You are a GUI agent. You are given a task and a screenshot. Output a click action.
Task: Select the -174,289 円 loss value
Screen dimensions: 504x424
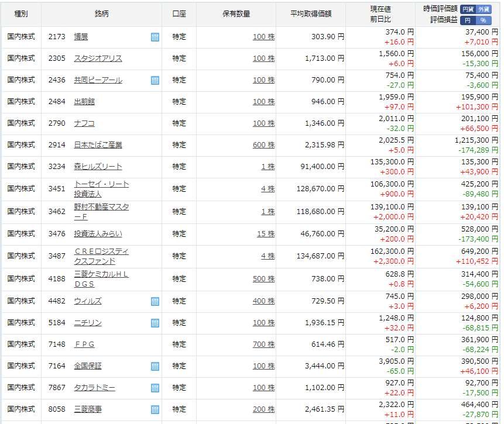pyautogui.click(x=478, y=150)
